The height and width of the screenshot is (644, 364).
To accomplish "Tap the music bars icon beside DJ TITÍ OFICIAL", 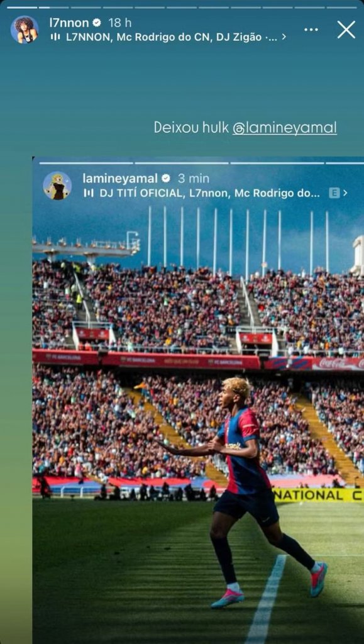I will click(89, 193).
